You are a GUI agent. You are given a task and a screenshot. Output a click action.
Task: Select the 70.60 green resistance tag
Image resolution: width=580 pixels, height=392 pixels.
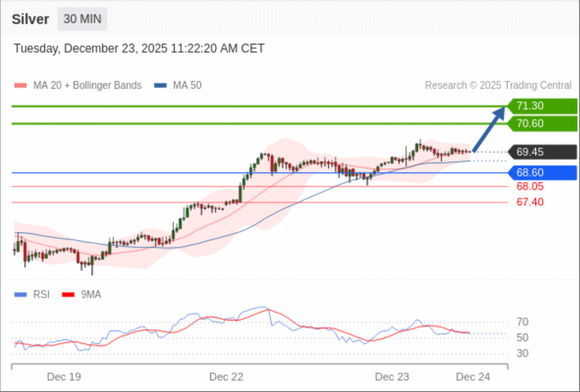coord(544,124)
